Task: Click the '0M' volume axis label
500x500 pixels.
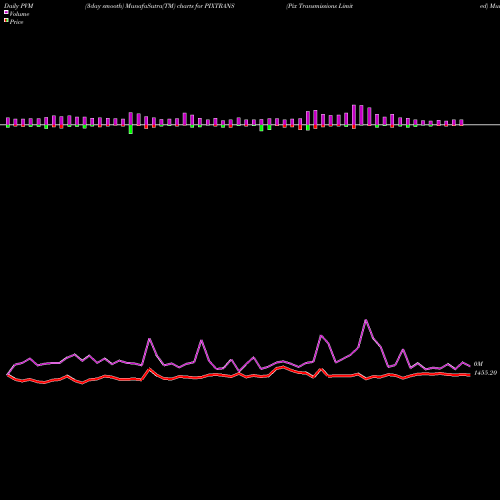Action: tap(478, 364)
